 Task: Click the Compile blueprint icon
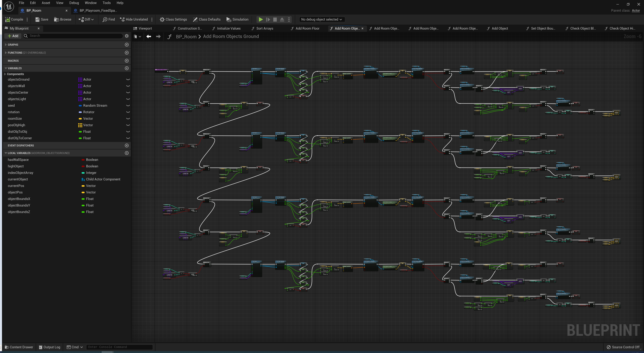click(x=8, y=20)
